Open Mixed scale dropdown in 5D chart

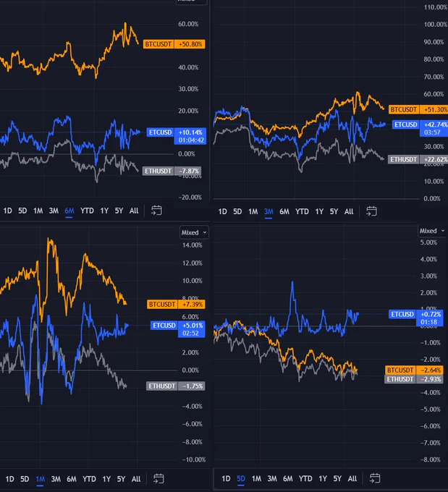tap(432, 231)
